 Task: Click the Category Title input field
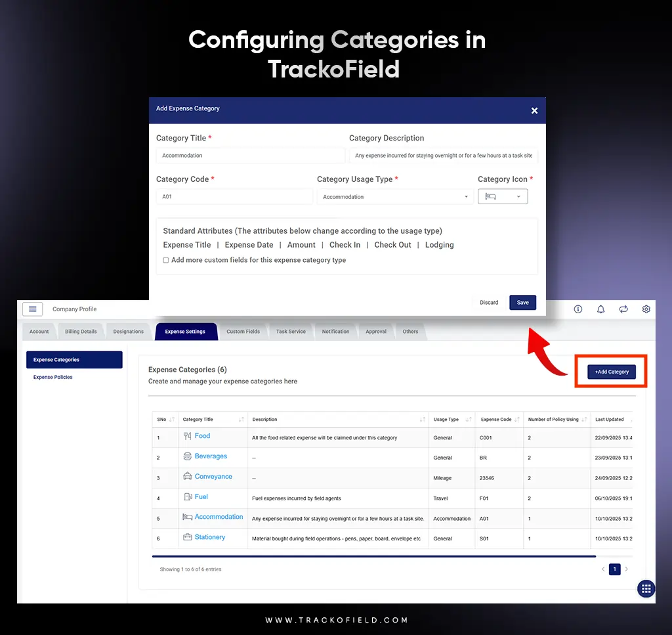(250, 155)
